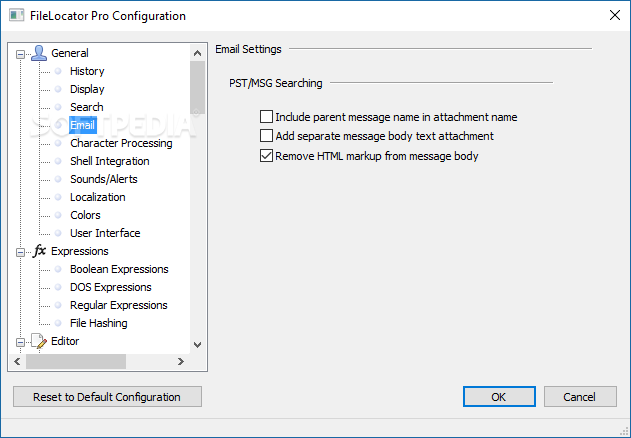Screen dimensions: 631x438
Task: Select the Expressions category label
Action: tap(80, 251)
